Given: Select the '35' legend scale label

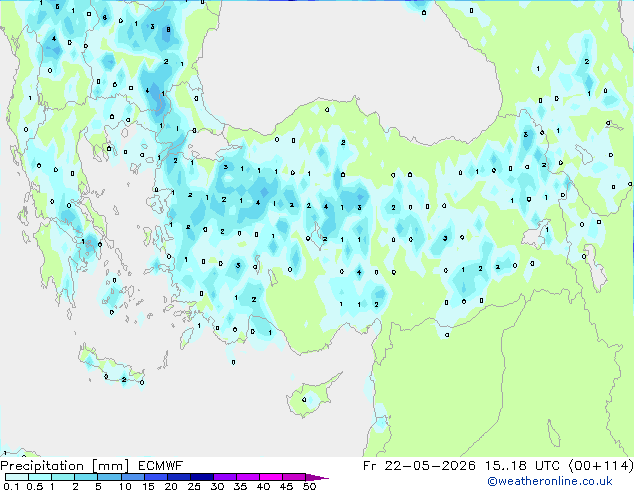Looking at the screenshot, I should click(x=241, y=486).
